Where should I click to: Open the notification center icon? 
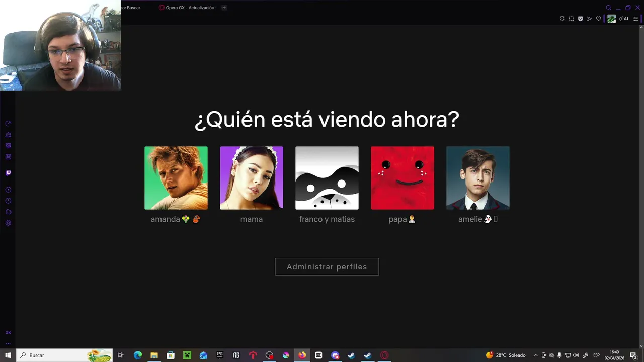pyautogui.click(x=633, y=355)
